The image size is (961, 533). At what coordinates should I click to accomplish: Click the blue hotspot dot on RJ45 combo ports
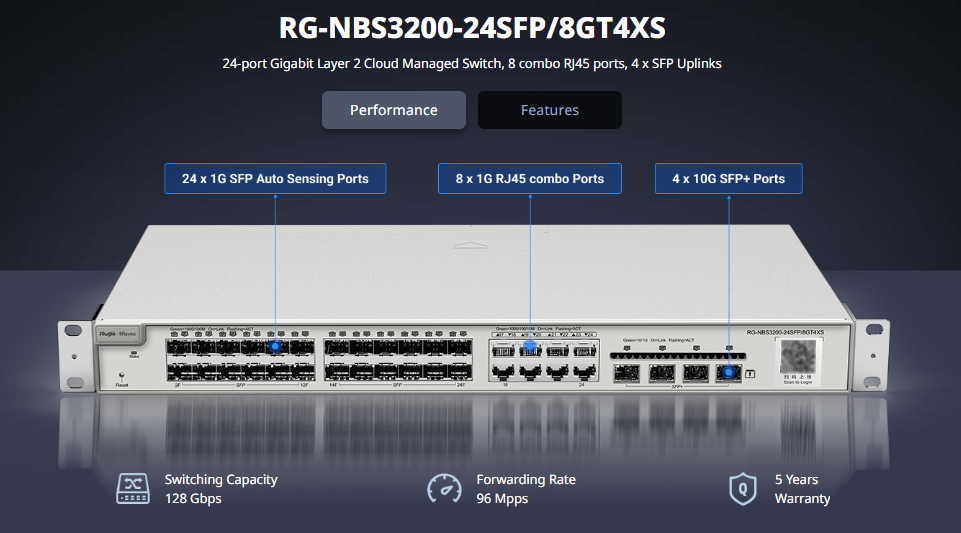point(530,347)
